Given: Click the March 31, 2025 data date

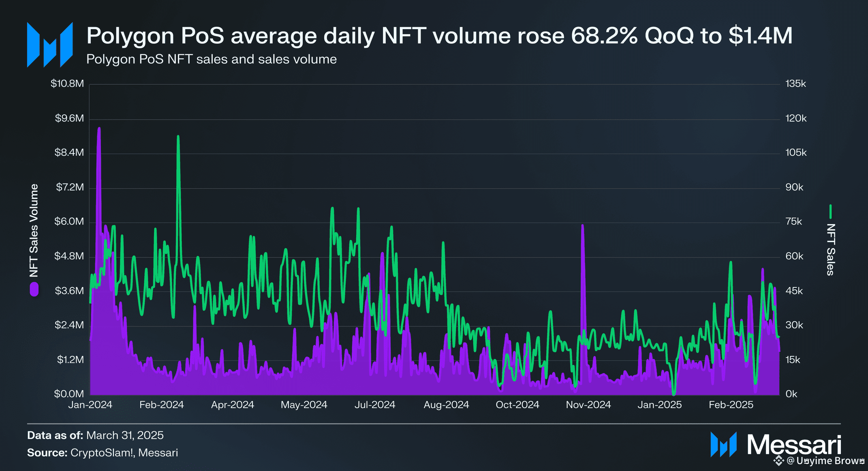Looking at the screenshot, I should tap(125, 435).
